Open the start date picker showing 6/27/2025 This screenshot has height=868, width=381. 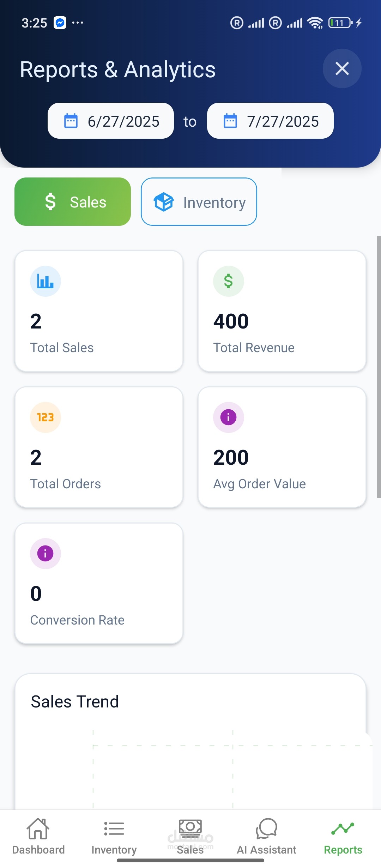(111, 121)
